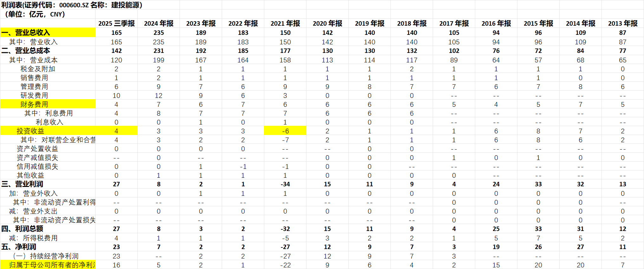644x269 pixels.
Task: Select the '五、净利润' row label
Action: tap(19, 247)
